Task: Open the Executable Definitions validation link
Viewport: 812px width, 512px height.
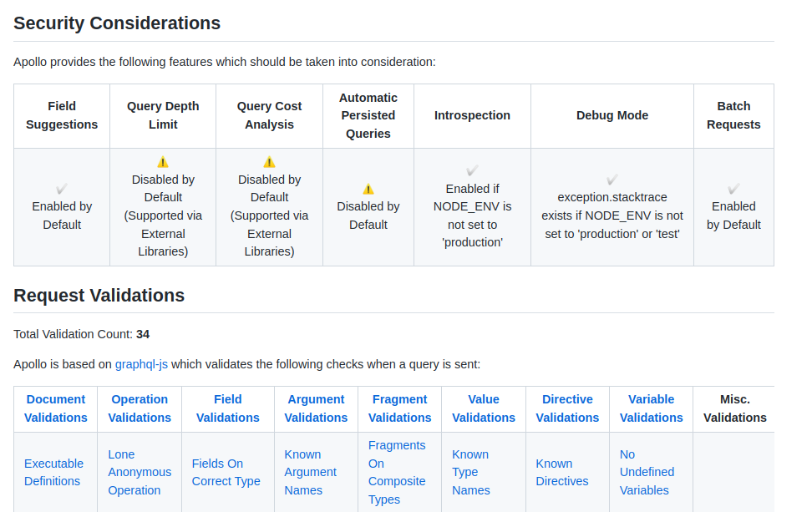Action: (53, 473)
